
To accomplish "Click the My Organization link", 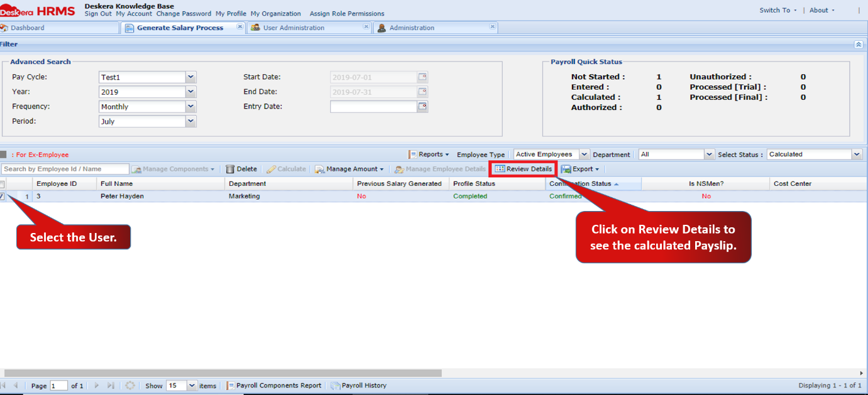I will [275, 14].
